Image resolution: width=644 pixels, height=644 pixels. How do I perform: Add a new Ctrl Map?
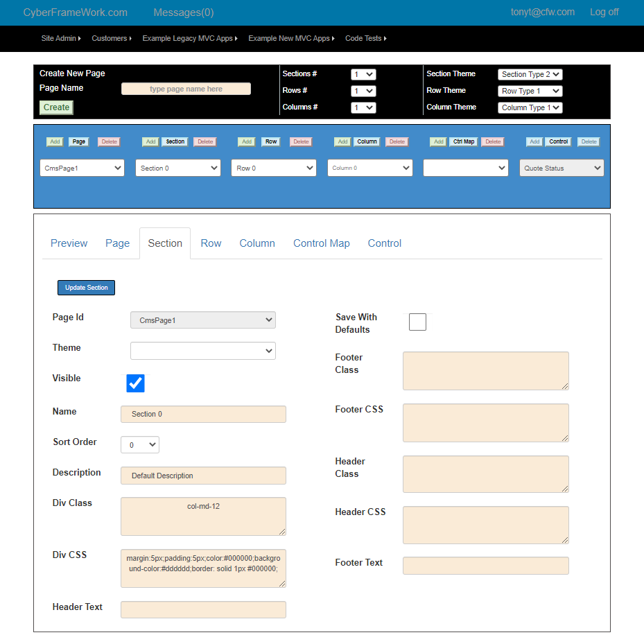point(437,141)
